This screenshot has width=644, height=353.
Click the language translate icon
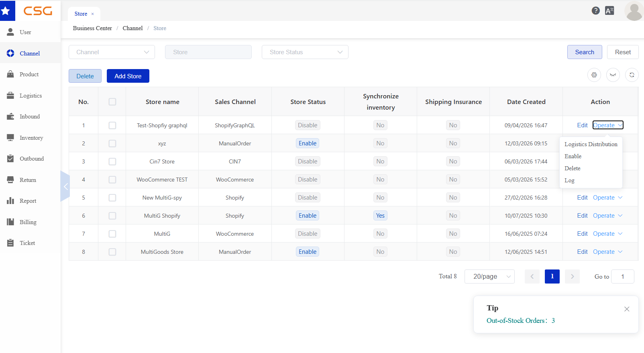609,11
